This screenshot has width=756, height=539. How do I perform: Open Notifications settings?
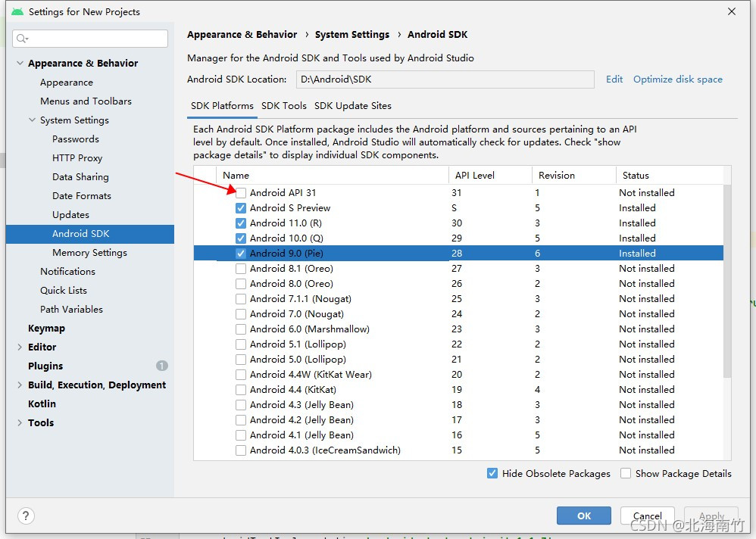[x=67, y=272]
